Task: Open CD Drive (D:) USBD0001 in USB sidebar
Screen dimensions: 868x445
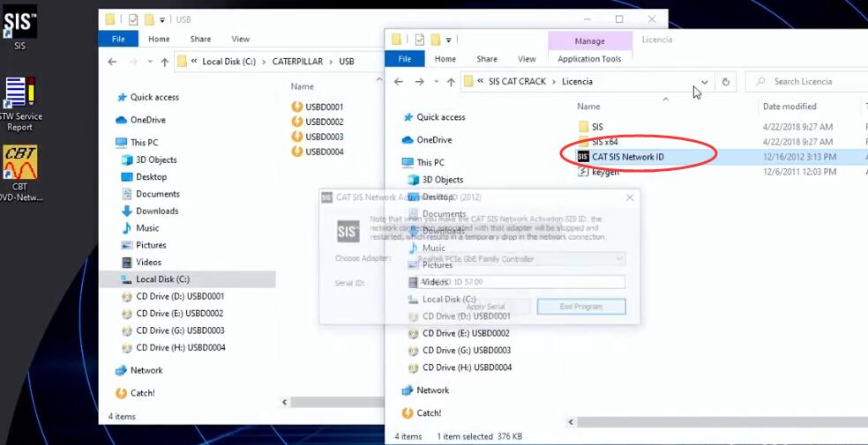Action: point(173,296)
